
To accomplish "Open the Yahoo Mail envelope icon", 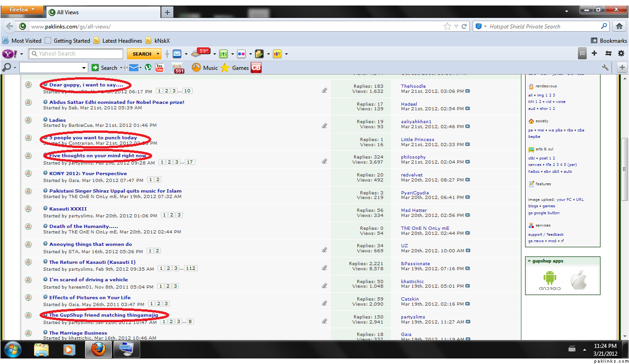I will 177,54.
